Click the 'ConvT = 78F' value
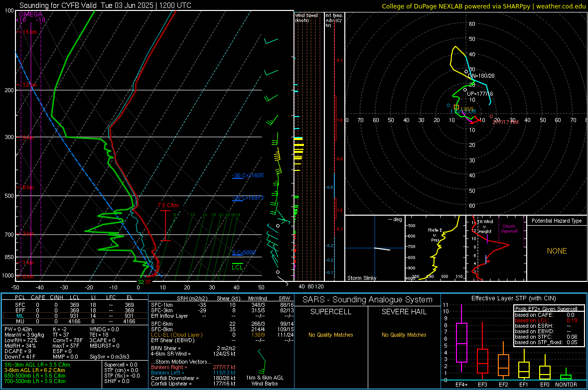The image size is (588, 390). tap(68, 340)
